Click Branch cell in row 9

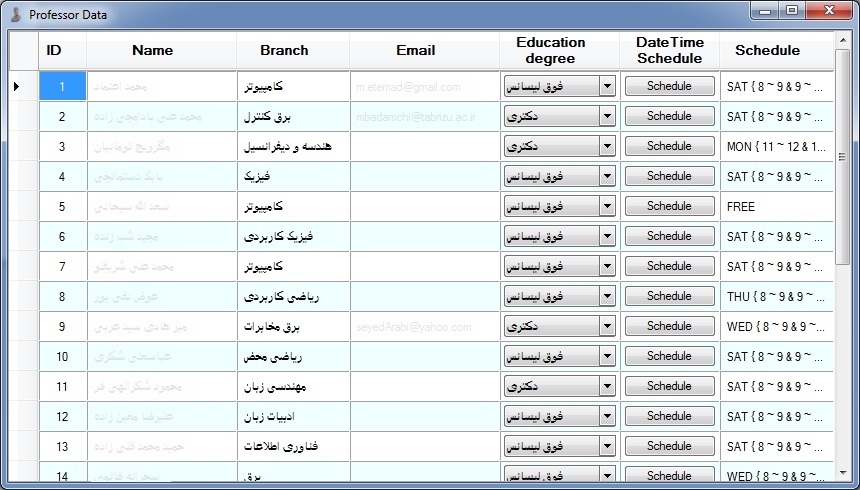point(293,326)
